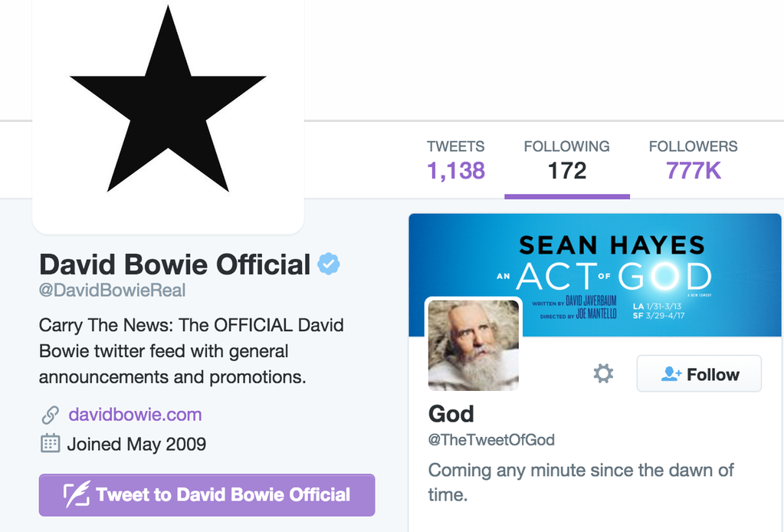Open the Followers tab

coord(692,159)
